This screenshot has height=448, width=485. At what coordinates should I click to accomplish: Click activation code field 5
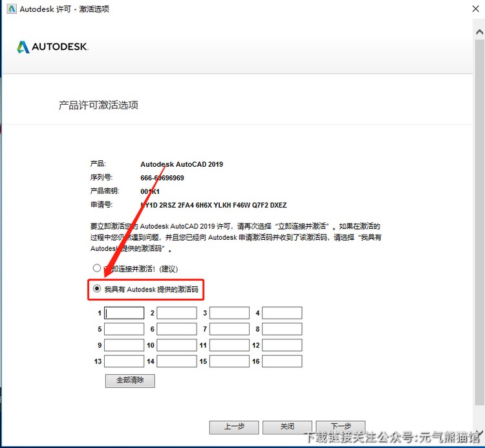124,329
